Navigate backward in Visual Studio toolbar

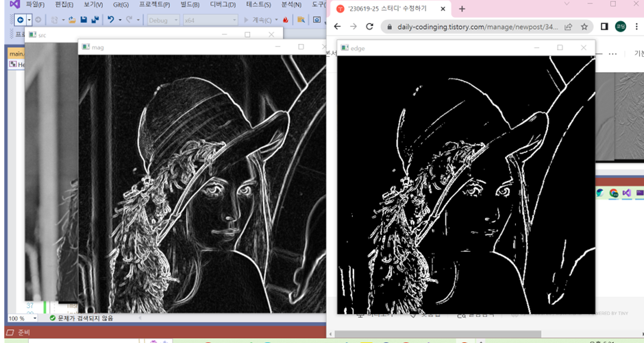pos(20,20)
